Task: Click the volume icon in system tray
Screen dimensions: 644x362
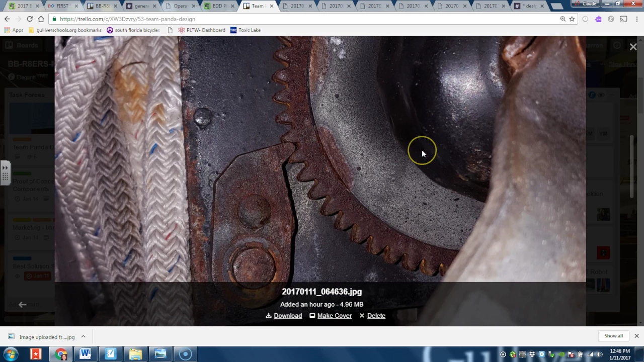Action: [599, 354]
